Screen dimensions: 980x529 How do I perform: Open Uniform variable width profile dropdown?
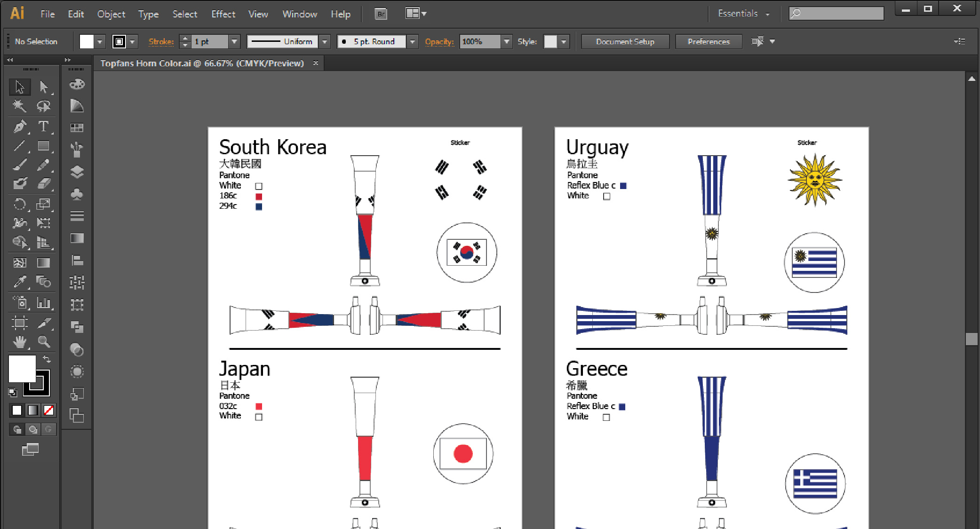[325, 42]
